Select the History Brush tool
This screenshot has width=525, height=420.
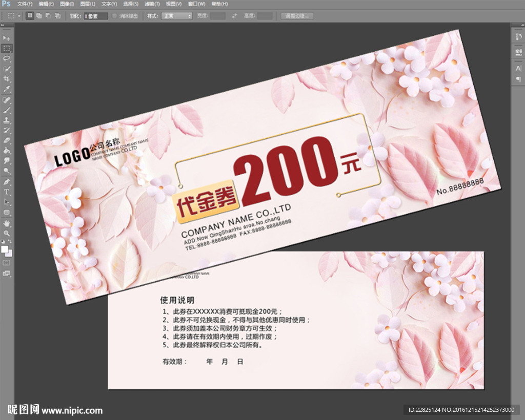coord(6,130)
